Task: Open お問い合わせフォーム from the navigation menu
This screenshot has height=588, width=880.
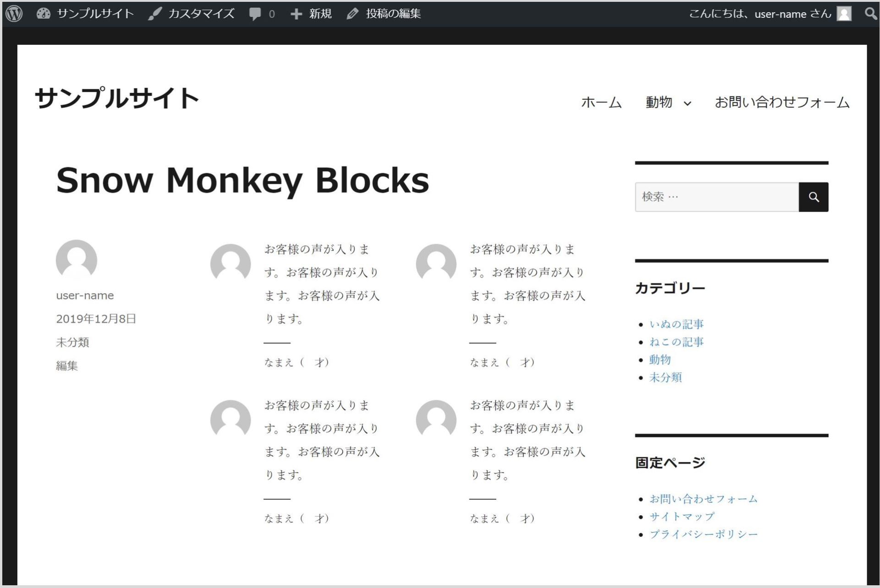Action: point(782,103)
